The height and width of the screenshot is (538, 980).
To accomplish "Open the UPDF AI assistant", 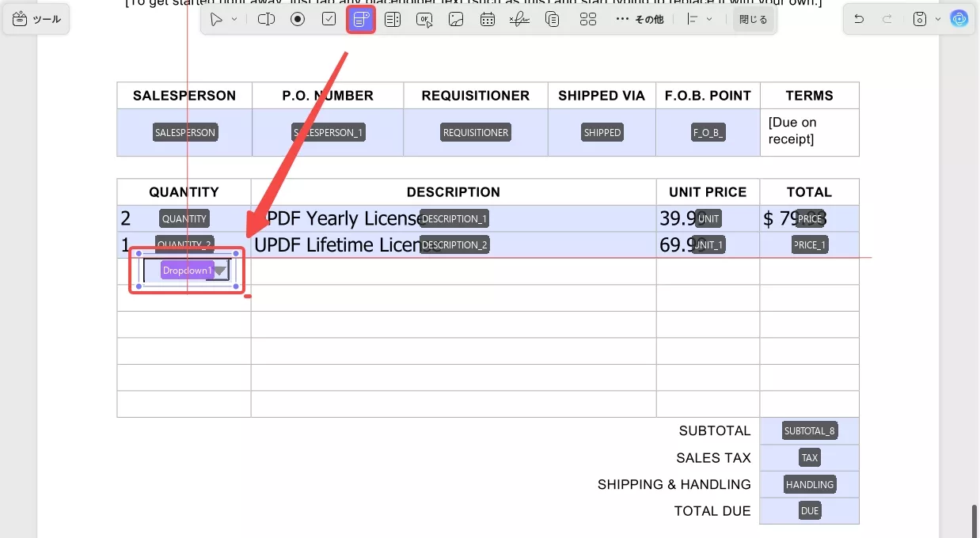I will pyautogui.click(x=959, y=19).
